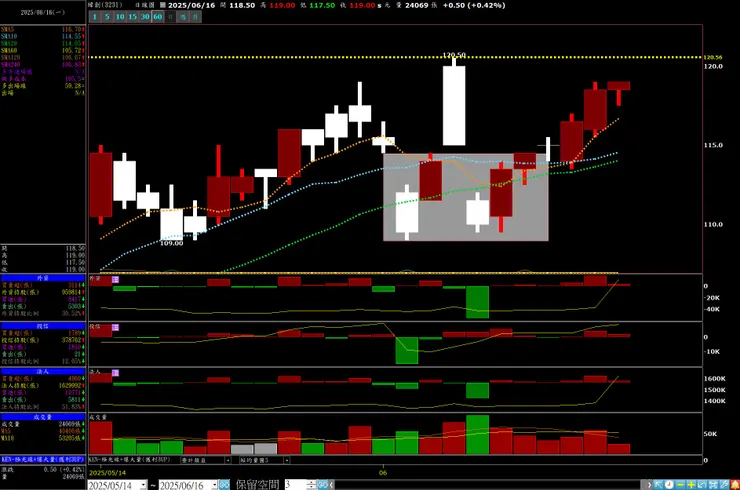The height and width of the screenshot is (490, 740).
Task: Open the end date 2025/06/16 dropdown
Action: point(214,485)
